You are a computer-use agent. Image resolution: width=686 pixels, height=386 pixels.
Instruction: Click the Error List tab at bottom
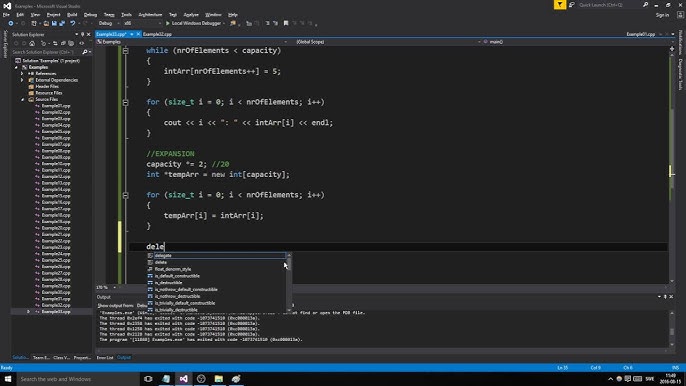point(105,358)
